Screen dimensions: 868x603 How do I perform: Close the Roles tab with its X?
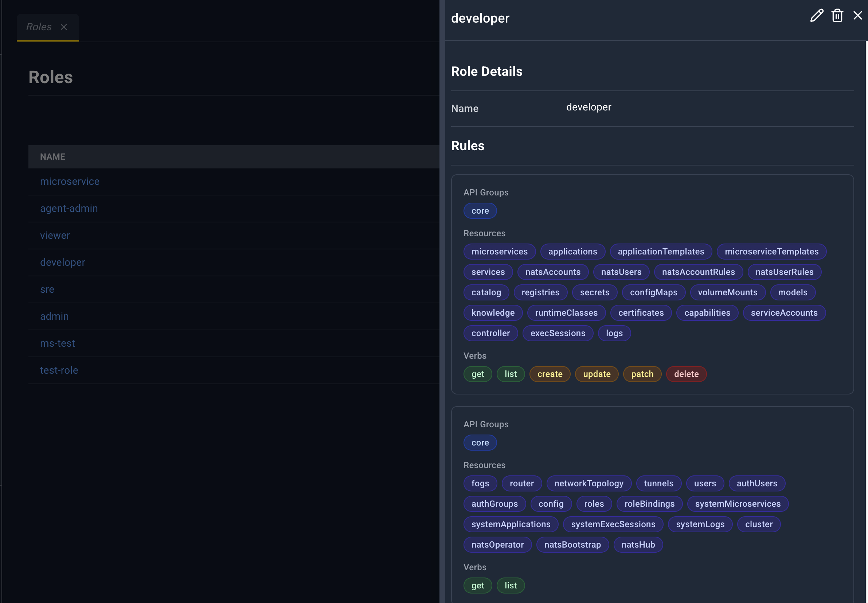[64, 27]
